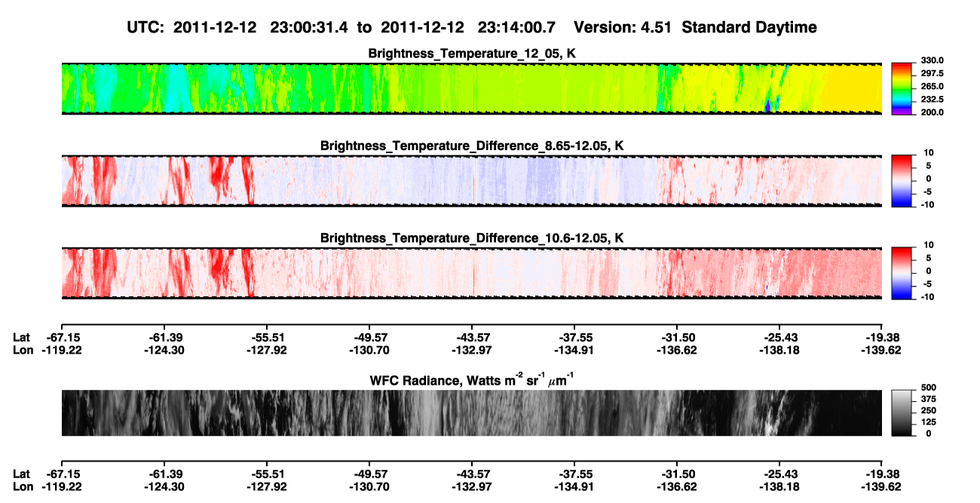Viewport: 980px width, 503px height.
Task: Click upper axis longitude value -119.22
Action: (x=61, y=350)
